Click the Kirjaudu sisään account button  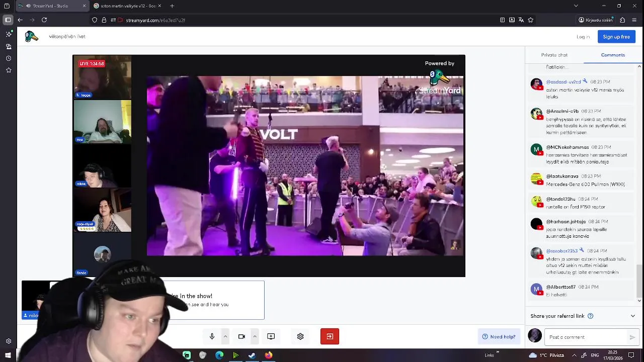596,20
